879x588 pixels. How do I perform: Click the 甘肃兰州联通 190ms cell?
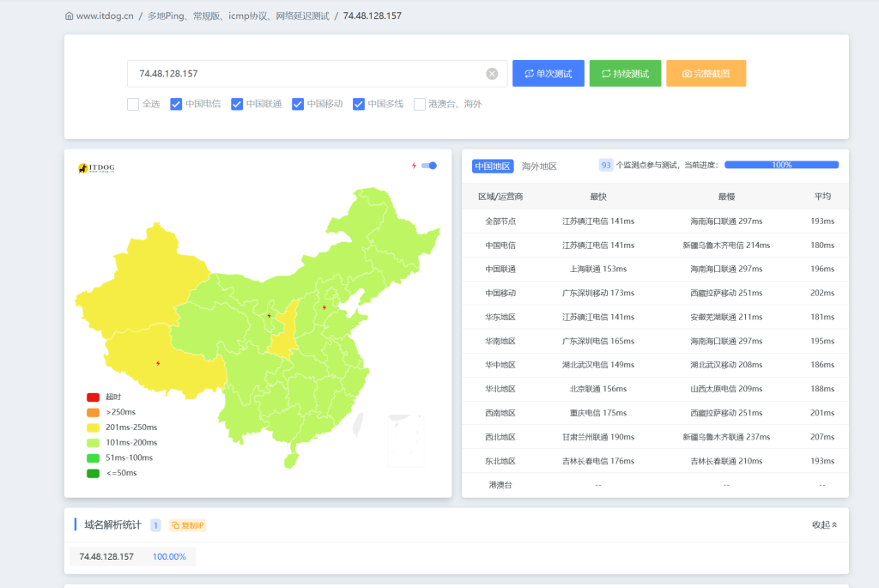pos(598,437)
